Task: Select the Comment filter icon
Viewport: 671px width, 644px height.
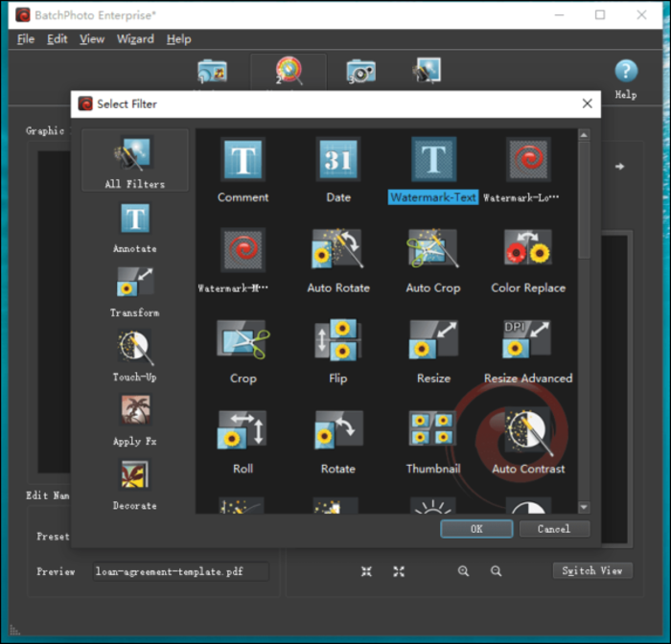Action: coord(243,159)
